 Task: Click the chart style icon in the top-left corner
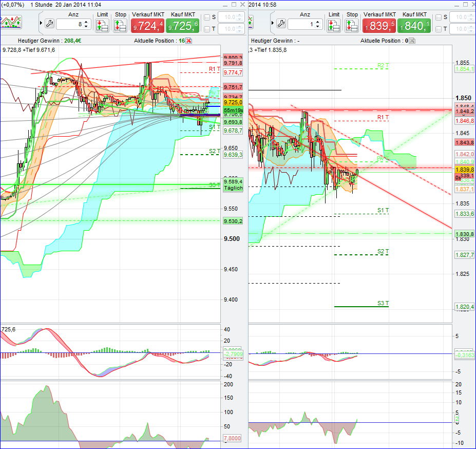pos(10,23)
